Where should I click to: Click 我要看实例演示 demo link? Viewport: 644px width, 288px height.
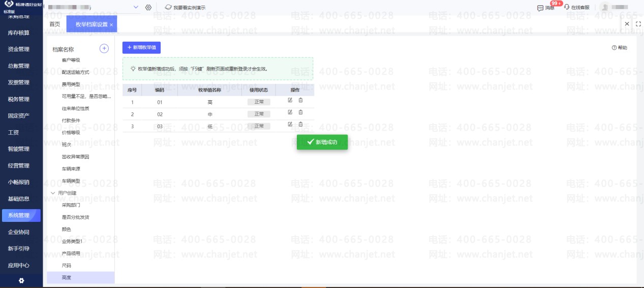[186, 8]
